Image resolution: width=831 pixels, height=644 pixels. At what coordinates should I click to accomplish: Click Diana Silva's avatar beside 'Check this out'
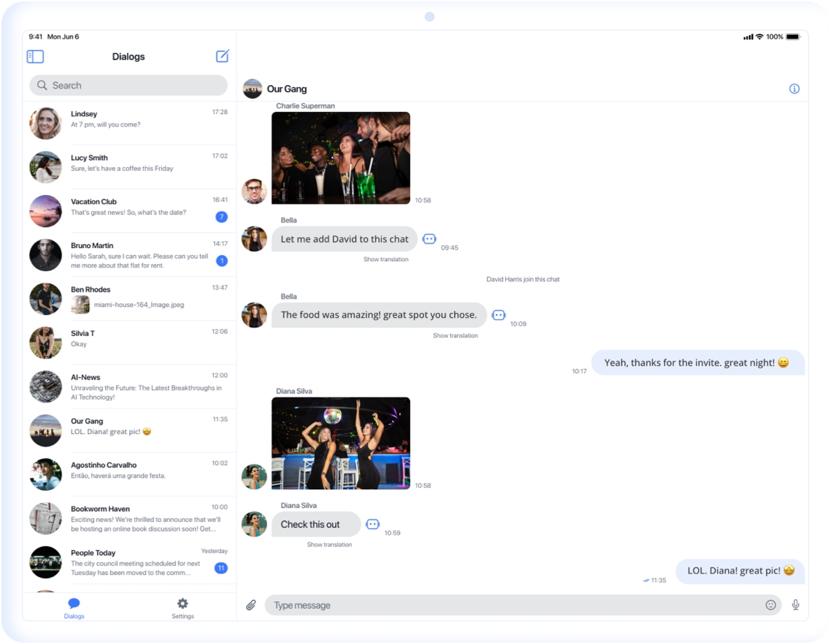click(x=254, y=524)
